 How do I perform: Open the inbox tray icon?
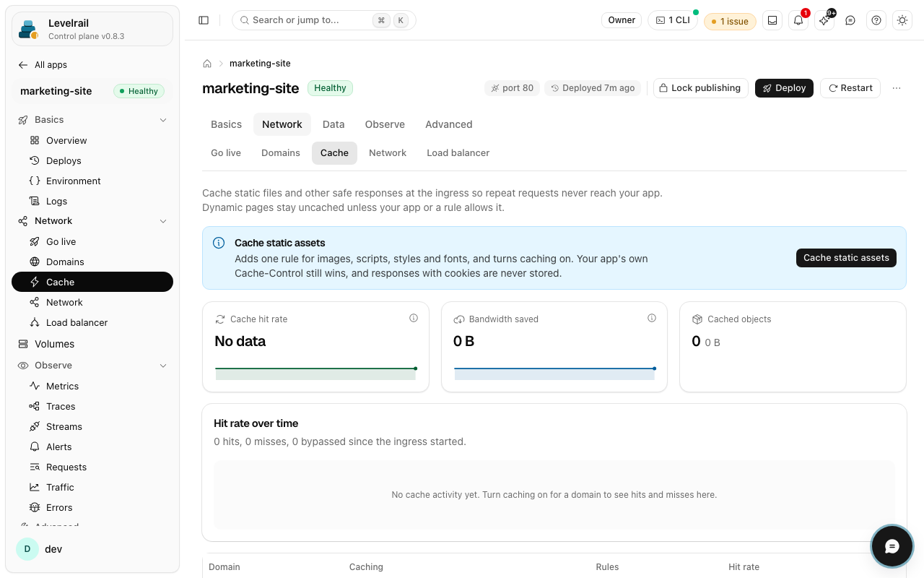[772, 20]
